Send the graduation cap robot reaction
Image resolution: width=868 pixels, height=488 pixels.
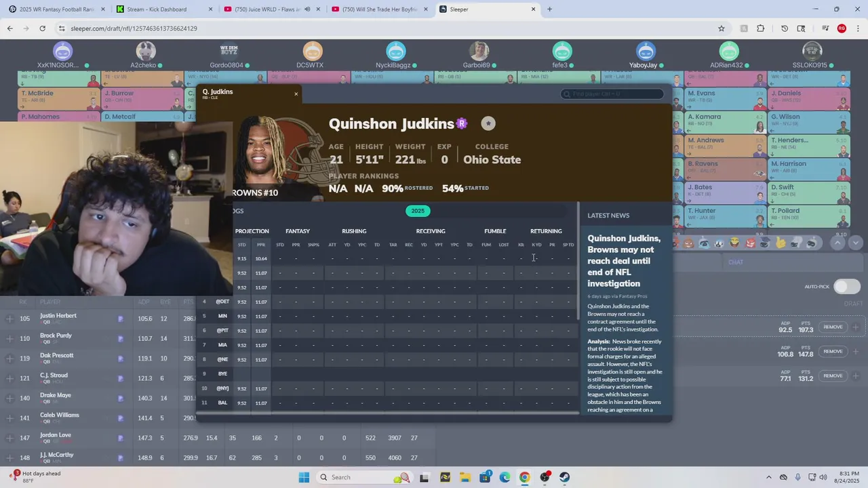(766, 243)
